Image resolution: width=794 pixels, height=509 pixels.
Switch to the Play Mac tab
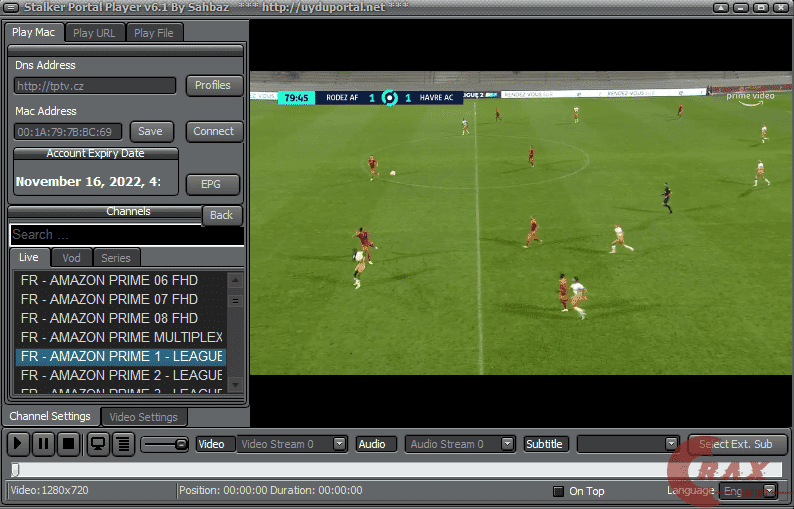pyautogui.click(x=33, y=32)
